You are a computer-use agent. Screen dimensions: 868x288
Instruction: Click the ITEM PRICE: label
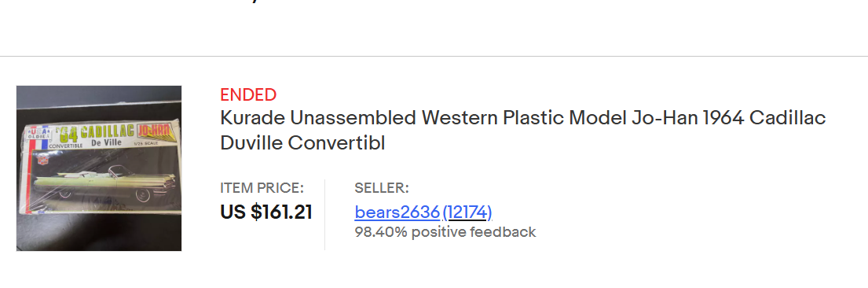tap(262, 188)
